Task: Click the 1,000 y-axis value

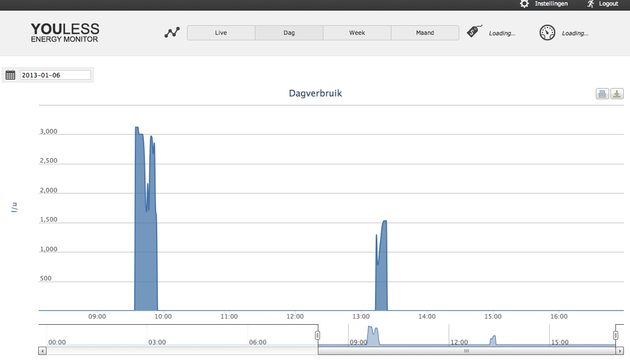Action: pyautogui.click(x=48, y=249)
